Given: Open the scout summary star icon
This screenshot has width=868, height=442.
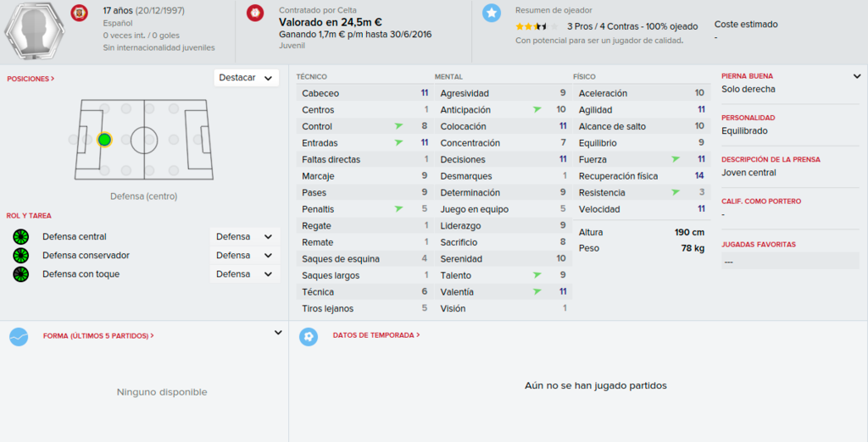Looking at the screenshot, I should (x=491, y=13).
